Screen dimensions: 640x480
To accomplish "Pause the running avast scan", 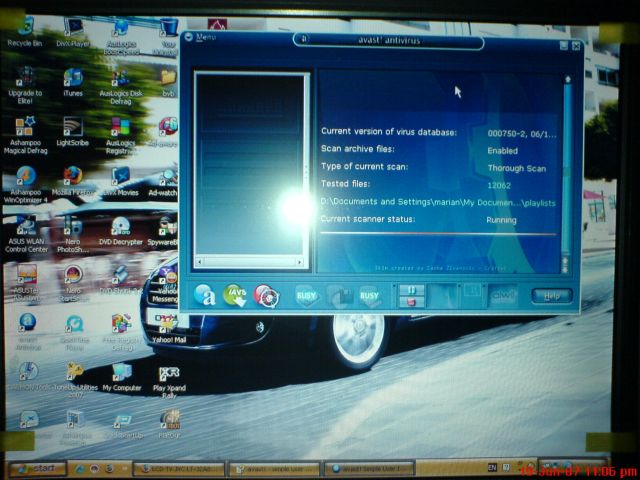I will (x=411, y=290).
